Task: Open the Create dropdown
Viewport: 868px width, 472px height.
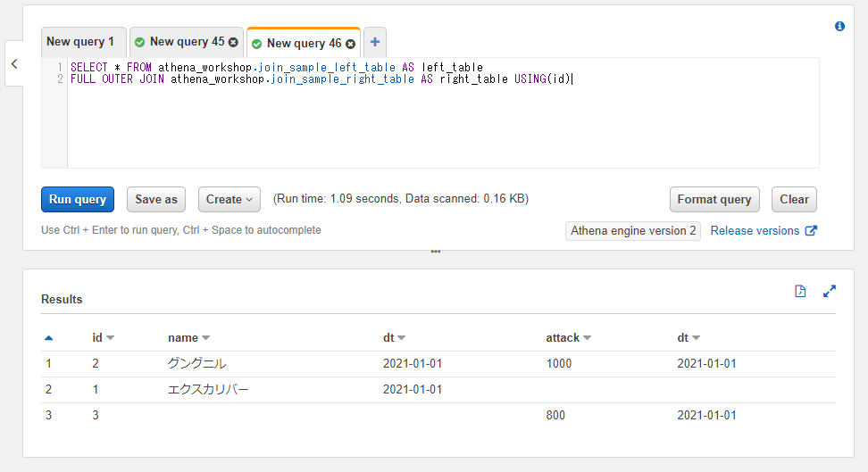Action: click(230, 199)
